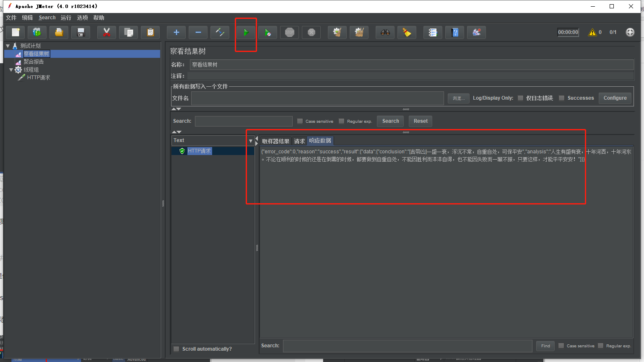Save the test plan with floppy icon

tap(81, 32)
